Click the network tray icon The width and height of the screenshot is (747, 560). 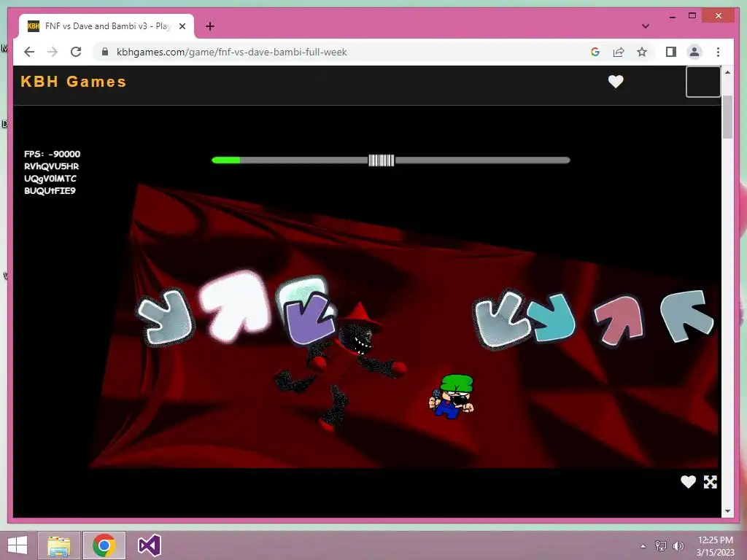click(x=661, y=546)
